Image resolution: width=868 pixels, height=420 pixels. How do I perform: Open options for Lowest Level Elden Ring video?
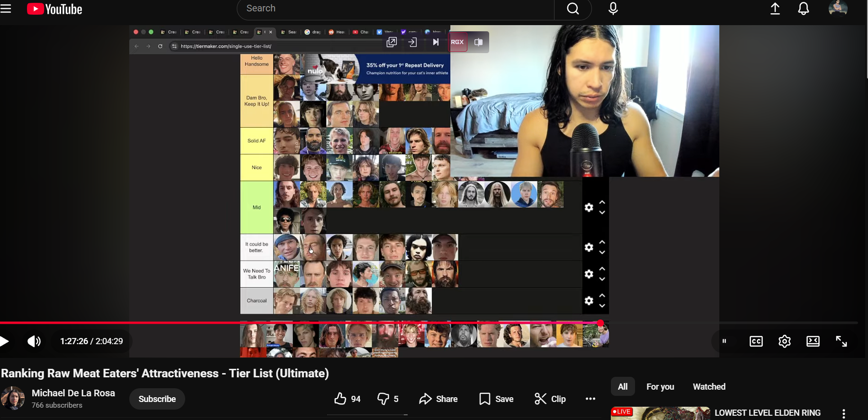(x=844, y=413)
